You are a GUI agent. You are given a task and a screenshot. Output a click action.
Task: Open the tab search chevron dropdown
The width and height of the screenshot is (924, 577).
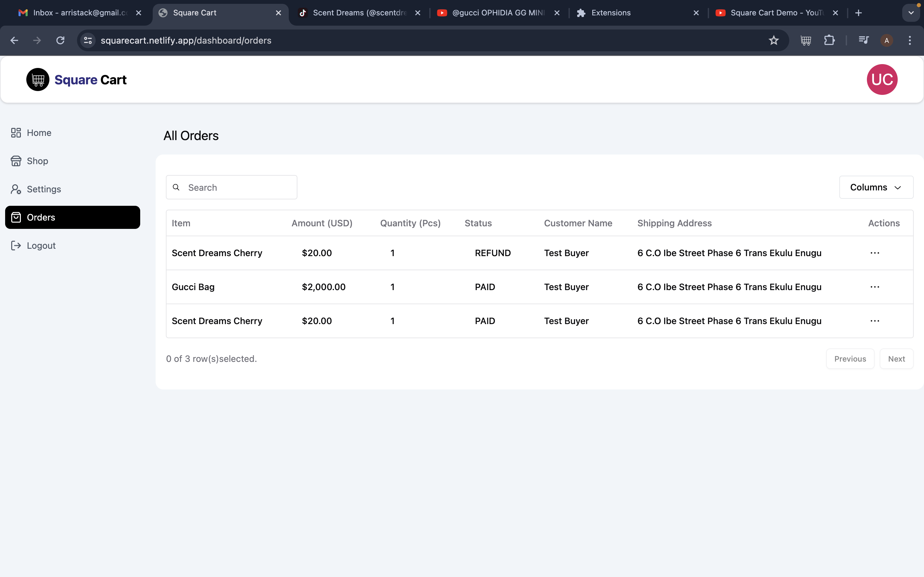point(911,13)
